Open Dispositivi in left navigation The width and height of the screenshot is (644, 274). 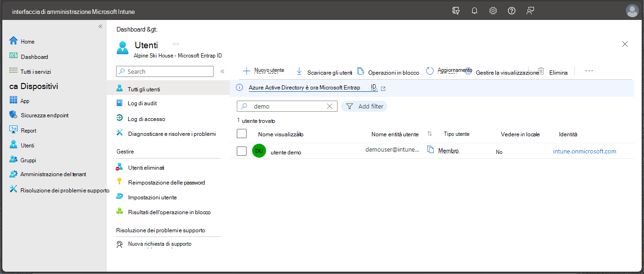(x=34, y=86)
